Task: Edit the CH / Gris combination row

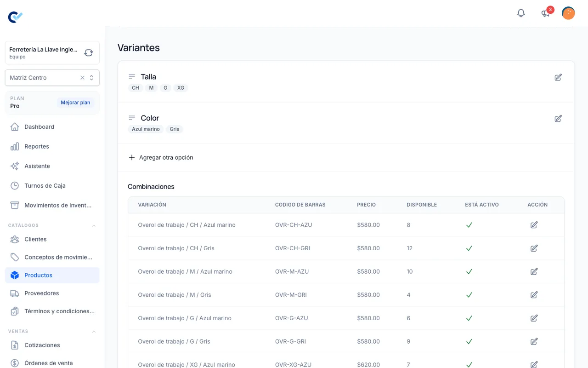Action: (x=534, y=248)
